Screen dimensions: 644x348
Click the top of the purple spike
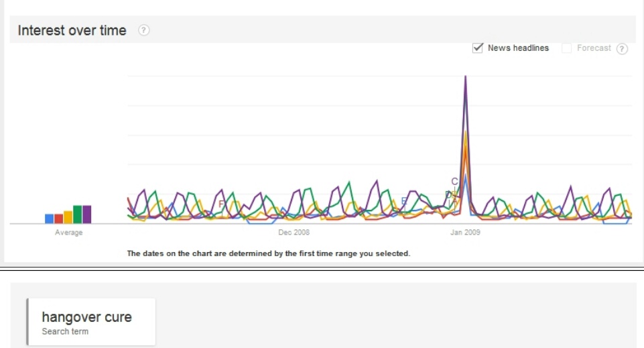[465, 77]
